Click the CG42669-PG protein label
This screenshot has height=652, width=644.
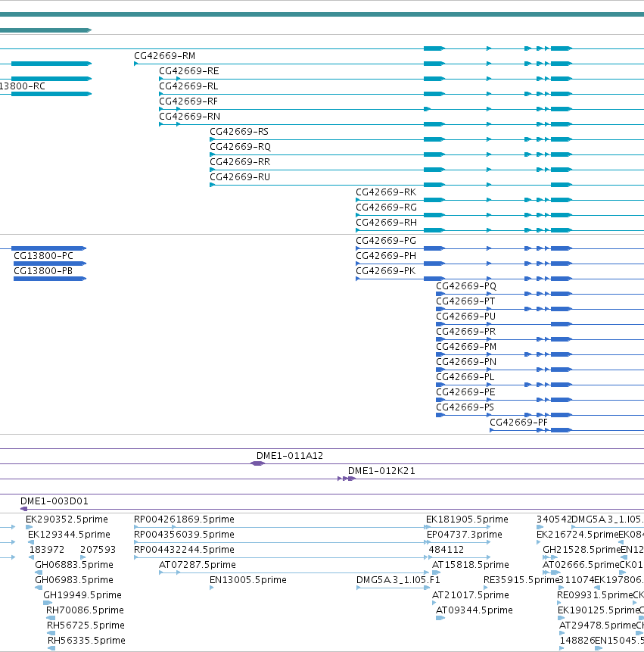click(x=386, y=241)
